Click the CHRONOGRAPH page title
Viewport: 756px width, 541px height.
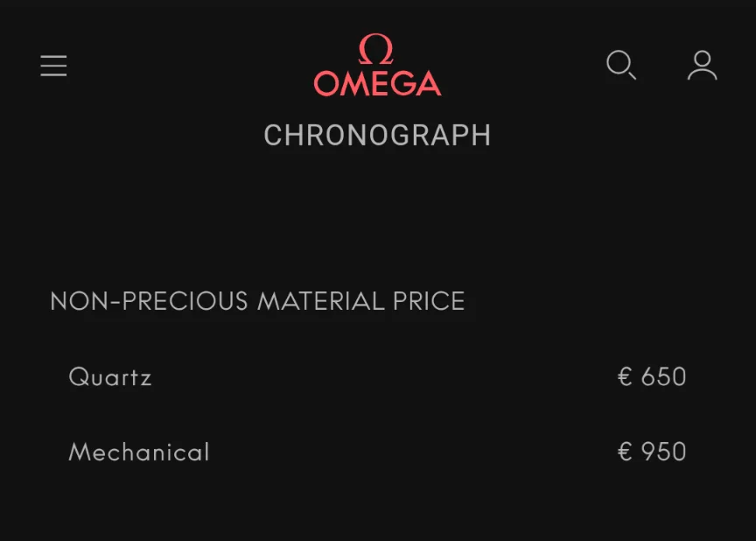click(377, 136)
